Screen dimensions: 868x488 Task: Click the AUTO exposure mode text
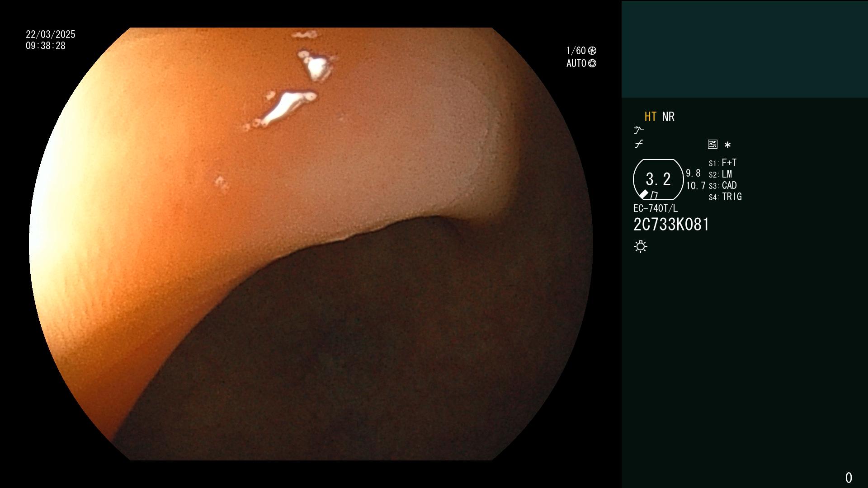(576, 63)
